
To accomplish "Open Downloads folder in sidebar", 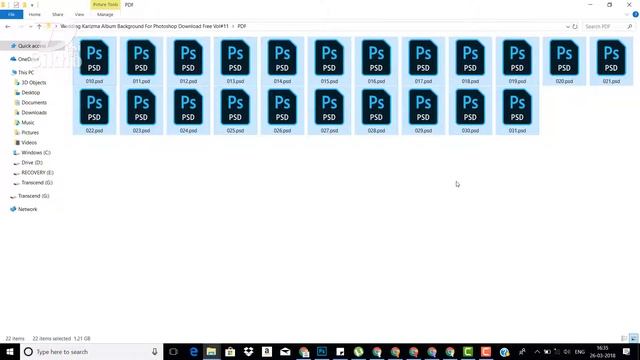I will 31,113.
